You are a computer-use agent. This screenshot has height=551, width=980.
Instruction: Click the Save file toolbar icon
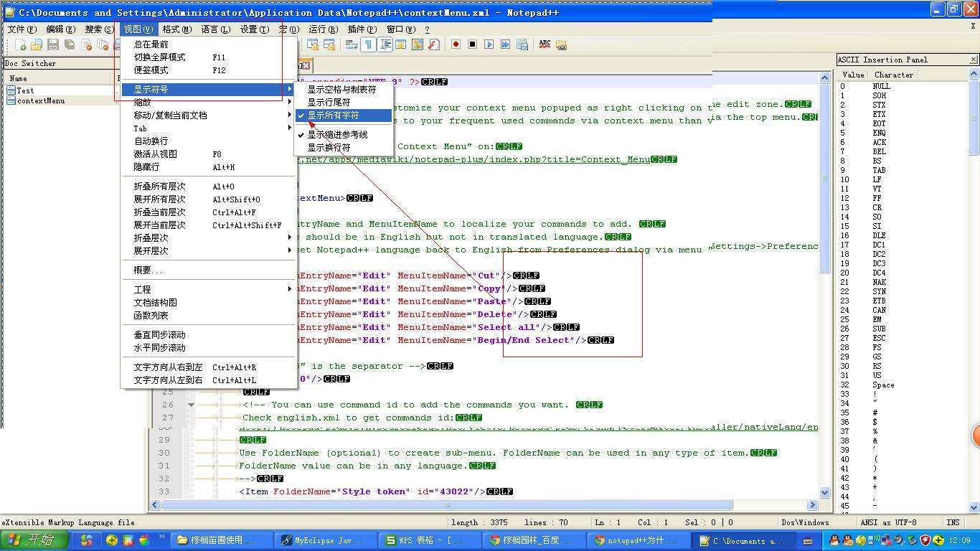coord(53,44)
